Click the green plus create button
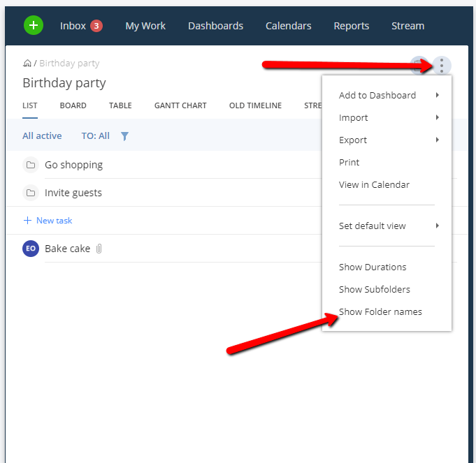This screenshot has height=463, width=476. [x=34, y=26]
